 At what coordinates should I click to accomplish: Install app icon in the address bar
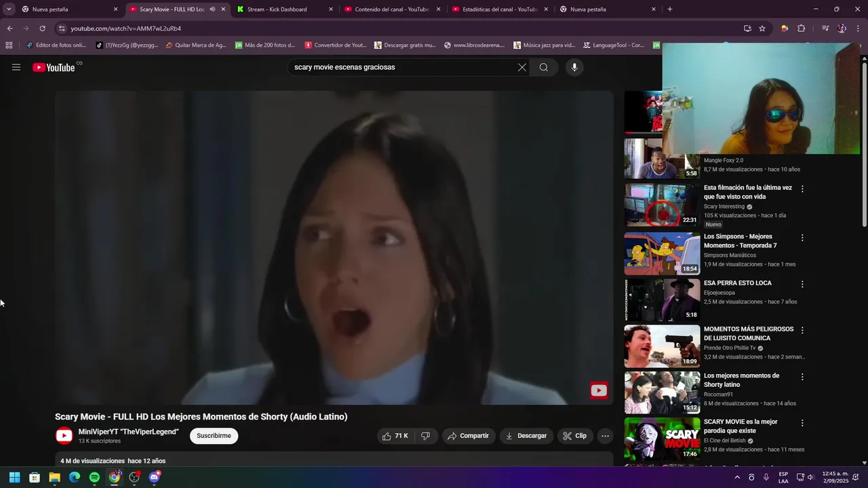tap(747, 28)
